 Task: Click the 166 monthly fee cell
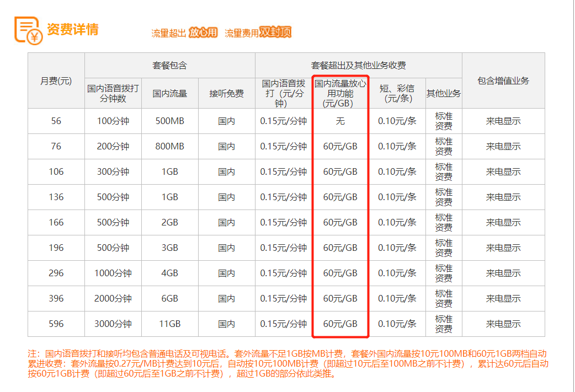click(x=56, y=222)
